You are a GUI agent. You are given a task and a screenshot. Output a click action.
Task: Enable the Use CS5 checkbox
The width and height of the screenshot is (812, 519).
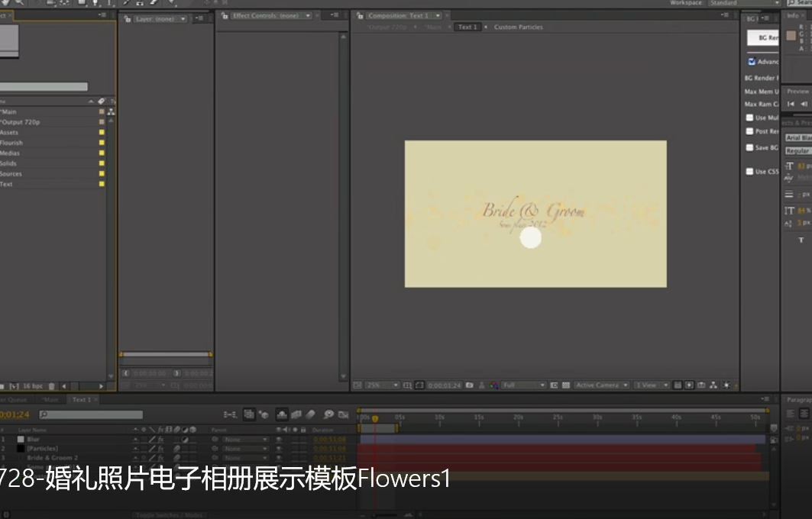(x=749, y=171)
